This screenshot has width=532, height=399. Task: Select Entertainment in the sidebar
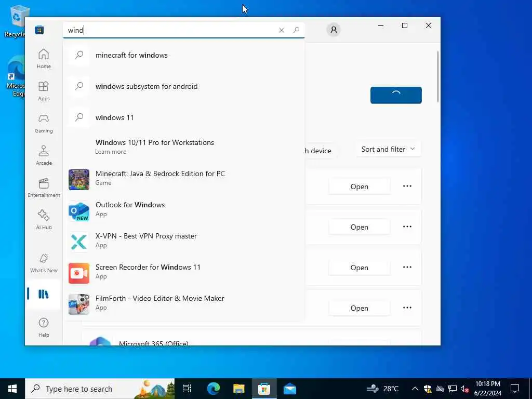(x=44, y=188)
